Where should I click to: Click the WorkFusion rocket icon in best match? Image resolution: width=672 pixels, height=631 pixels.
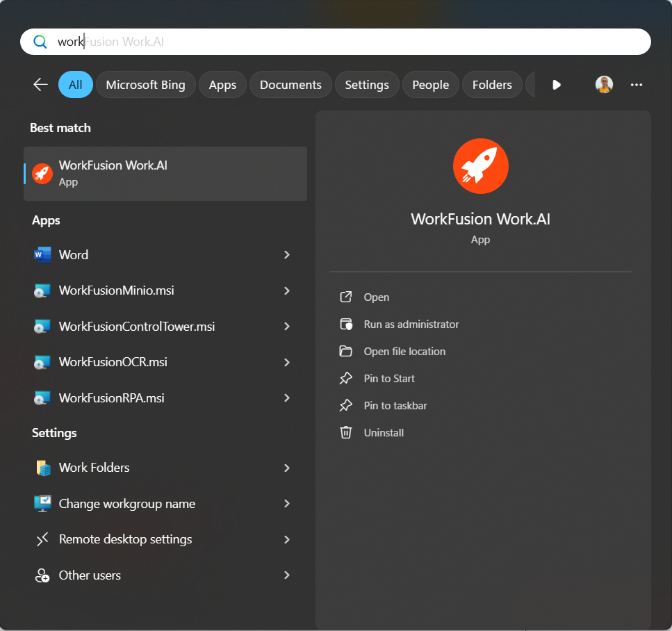pyautogui.click(x=42, y=174)
